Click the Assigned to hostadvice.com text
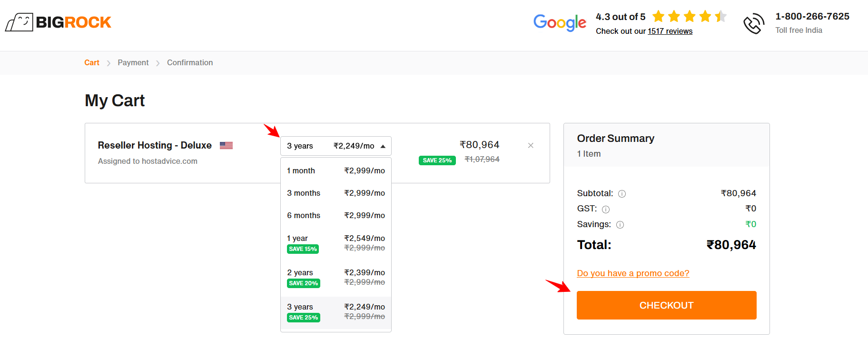This screenshot has height=350, width=868. [x=148, y=161]
